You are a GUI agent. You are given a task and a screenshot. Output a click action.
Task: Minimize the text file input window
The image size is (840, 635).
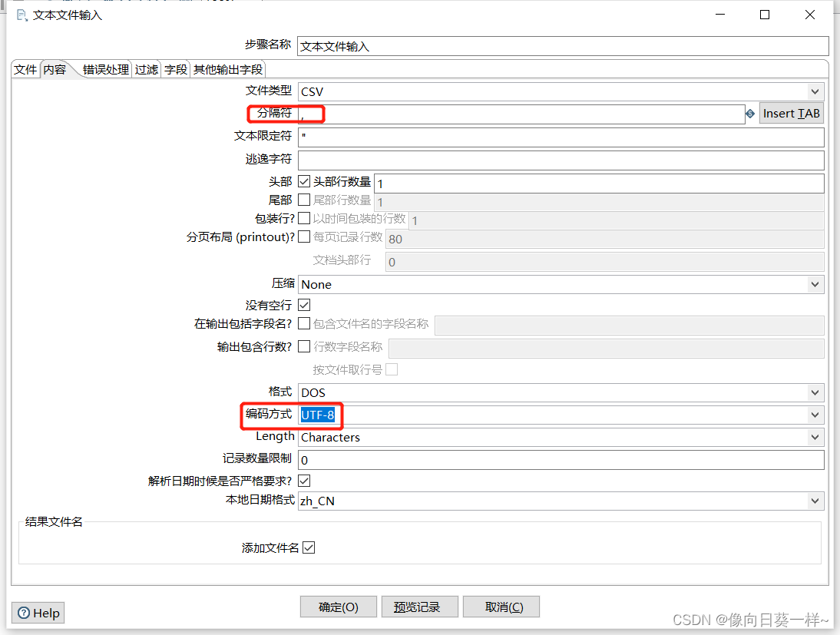pyautogui.click(x=720, y=15)
